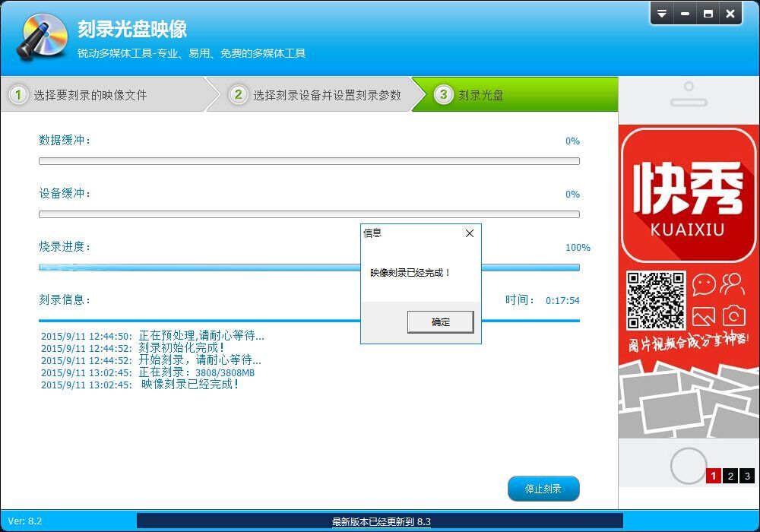Image resolution: width=760 pixels, height=532 pixels.
Task: Click the 烧录进度 progress bar
Action: 309,268
